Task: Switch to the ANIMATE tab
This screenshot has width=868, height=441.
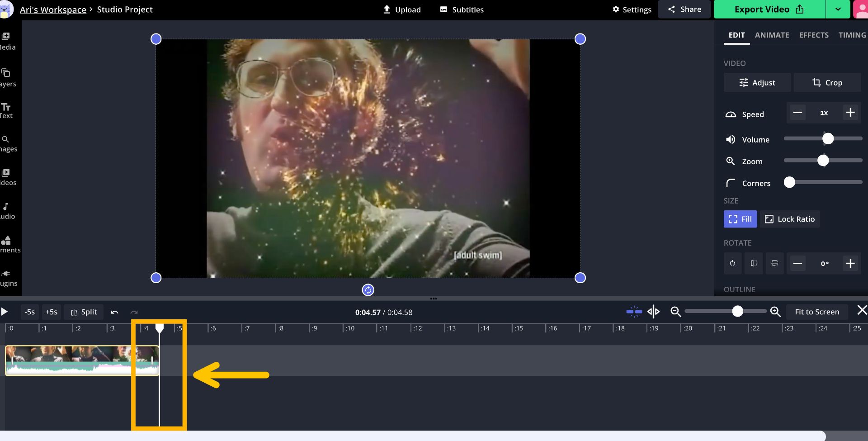Action: (772, 35)
